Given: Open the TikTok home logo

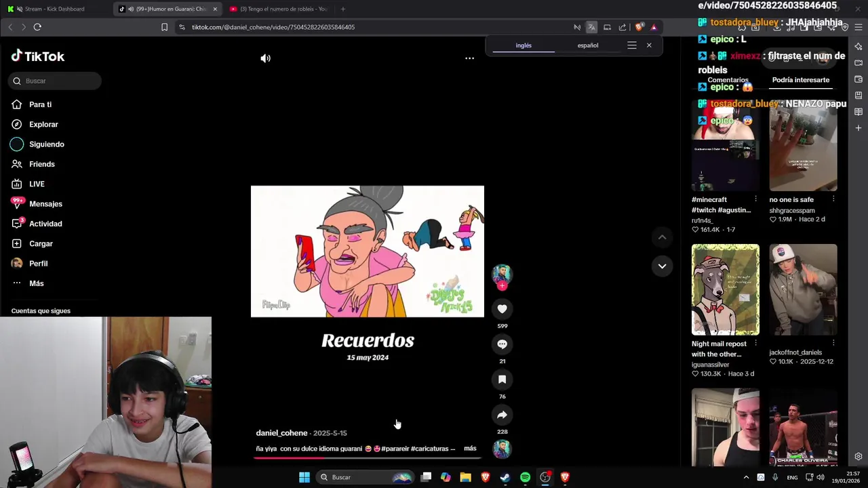Looking at the screenshot, I should click(38, 56).
